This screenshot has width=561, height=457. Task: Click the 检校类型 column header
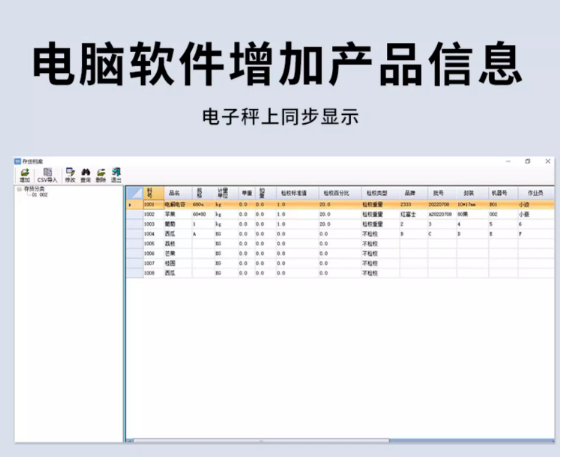376,193
